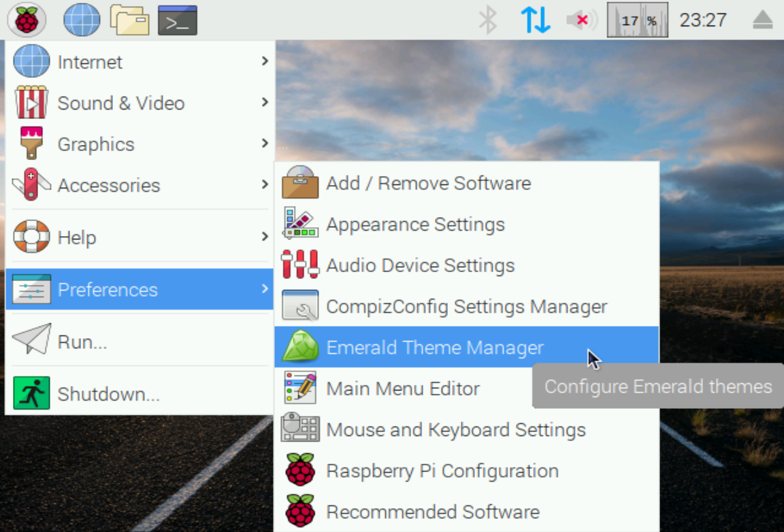Open the Accessories submenu
The width and height of the screenshot is (784, 532).
coord(140,184)
